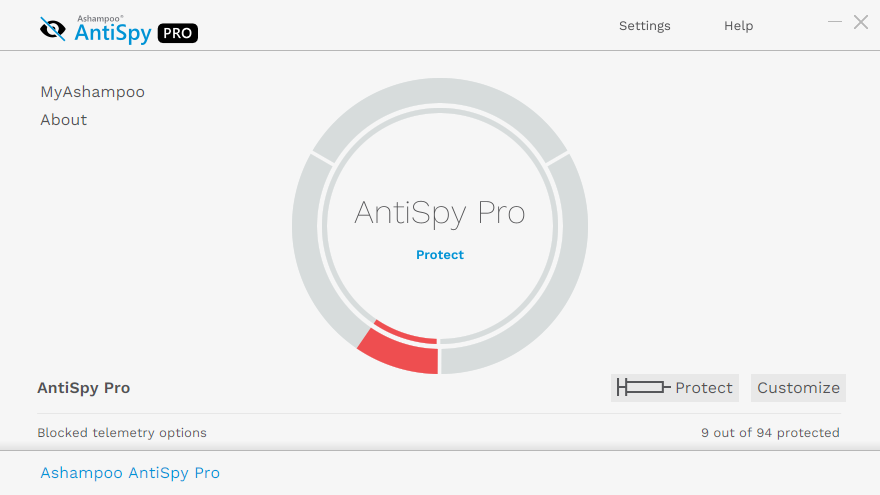
Task: Open MyAshampoo from the sidebar
Action: point(93,91)
